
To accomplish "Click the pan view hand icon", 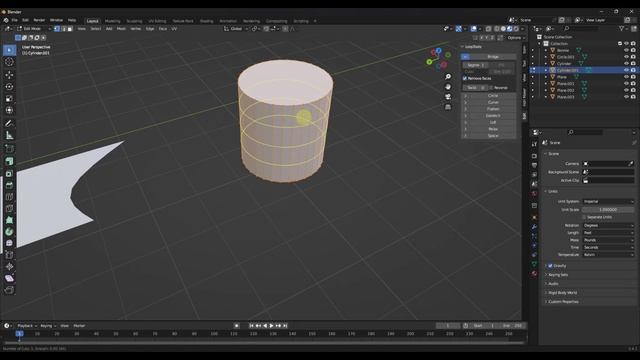I will point(448,87).
